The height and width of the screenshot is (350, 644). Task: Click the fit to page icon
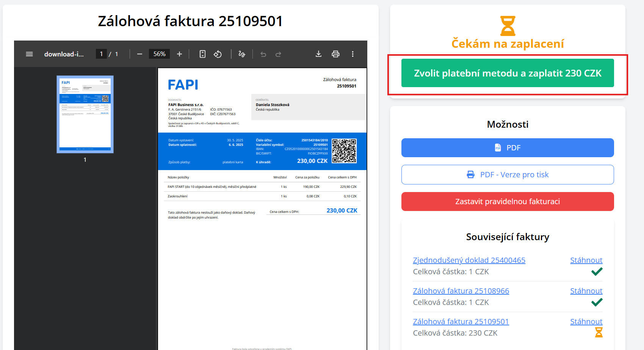(x=202, y=54)
